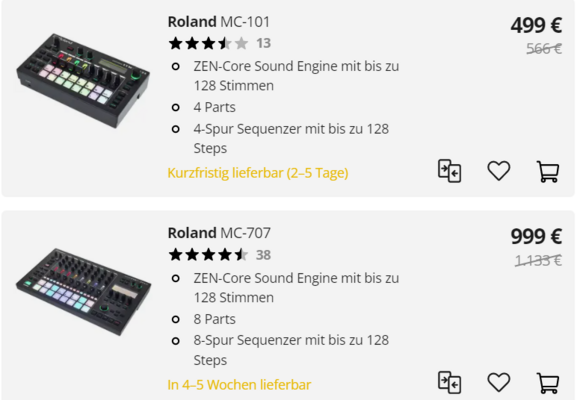This screenshot has height=400, width=580.
Task: Add Roland MC-707 to shopping cart
Action: coord(548,383)
